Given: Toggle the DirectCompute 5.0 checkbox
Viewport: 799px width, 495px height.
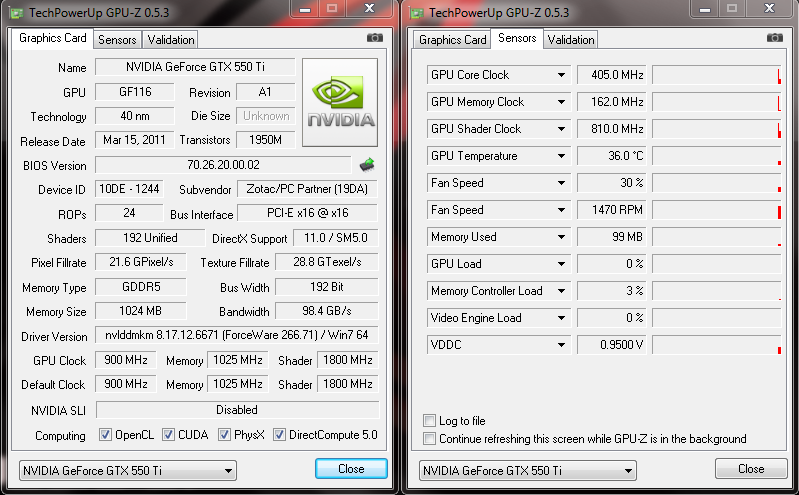Looking at the screenshot, I should point(279,435).
